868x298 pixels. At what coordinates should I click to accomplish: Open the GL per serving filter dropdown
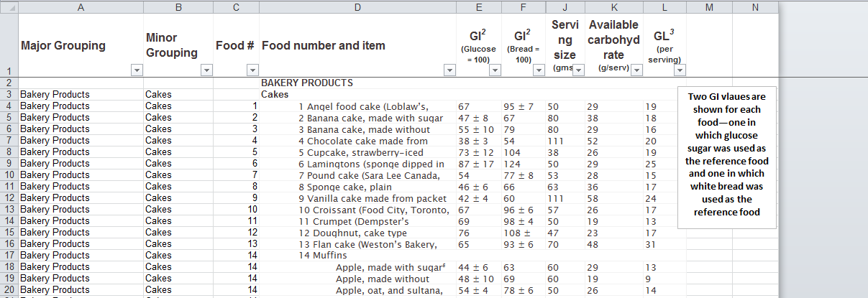(680, 70)
